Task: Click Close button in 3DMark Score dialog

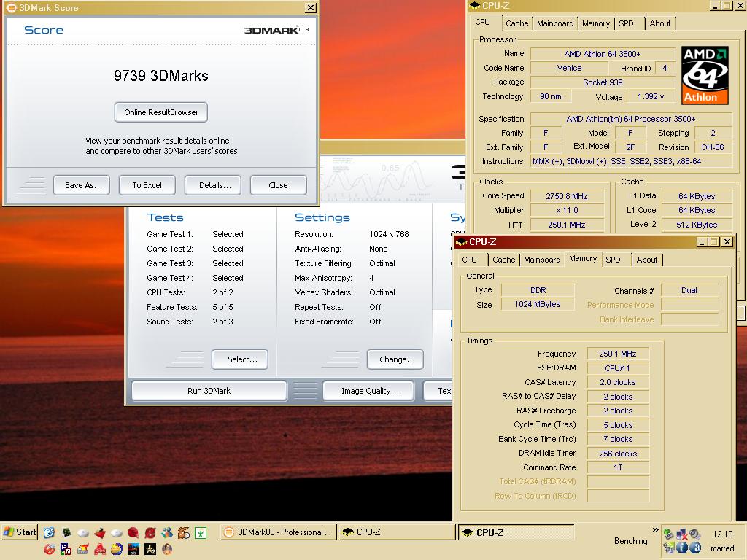Action: (278, 185)
